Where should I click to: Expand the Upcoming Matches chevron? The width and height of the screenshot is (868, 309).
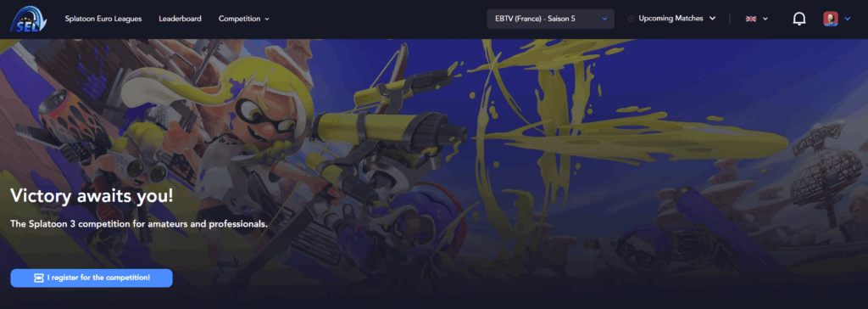[712, 19]
